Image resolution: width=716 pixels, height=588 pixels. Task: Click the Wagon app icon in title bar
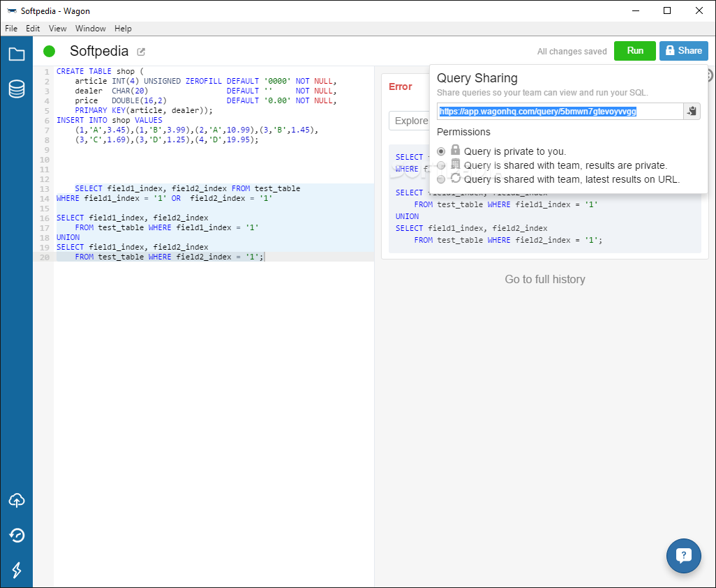tap(12, 10)
